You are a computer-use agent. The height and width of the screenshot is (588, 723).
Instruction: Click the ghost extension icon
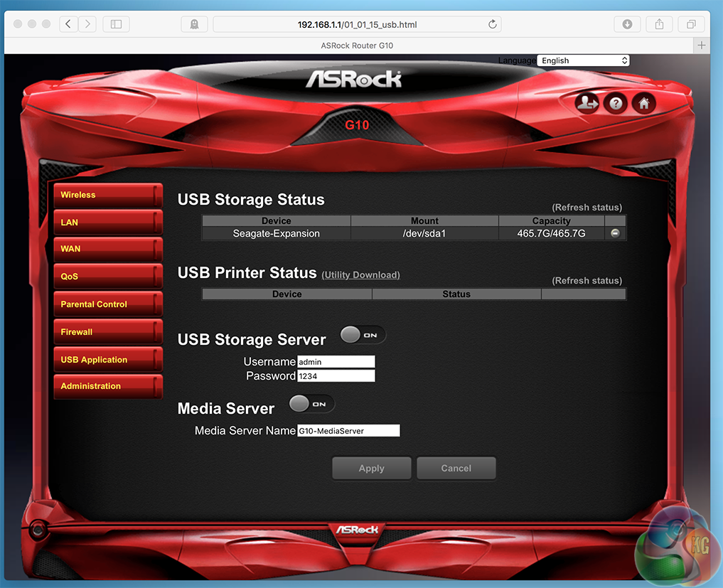click(194, 24)
